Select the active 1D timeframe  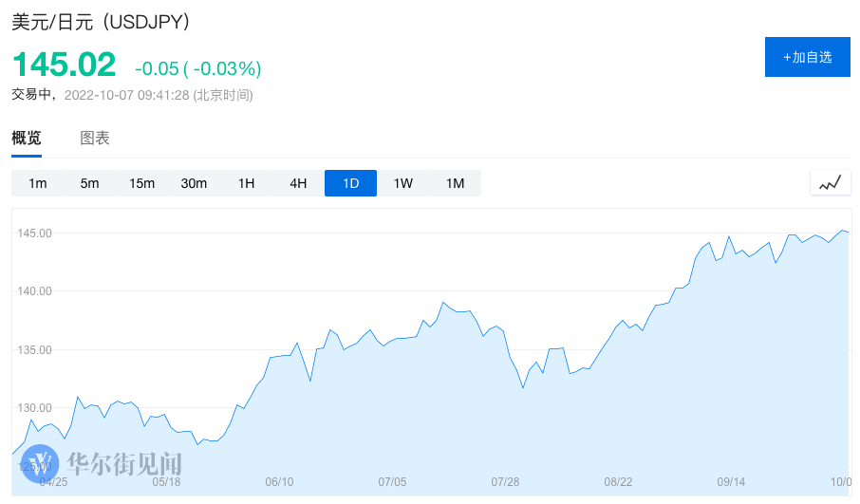coord(350,183)
